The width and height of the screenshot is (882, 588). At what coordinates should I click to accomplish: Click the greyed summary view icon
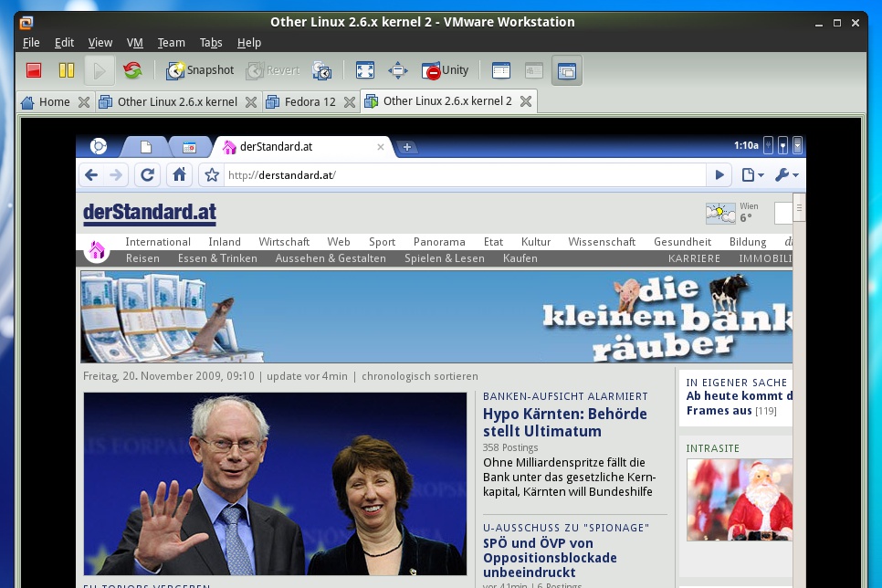coord(534,70)
